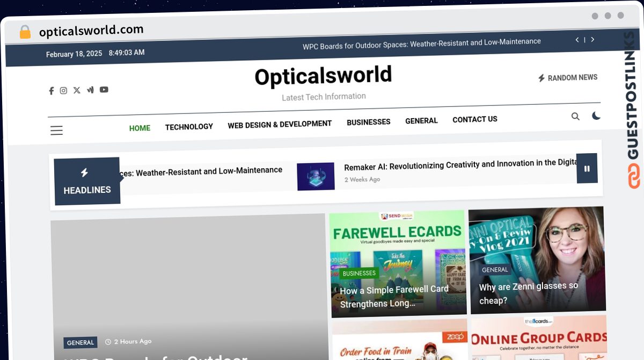Open How a Simple Farewell Card article
The width and height of the screenshot is (644, 360).
point(394,297)
